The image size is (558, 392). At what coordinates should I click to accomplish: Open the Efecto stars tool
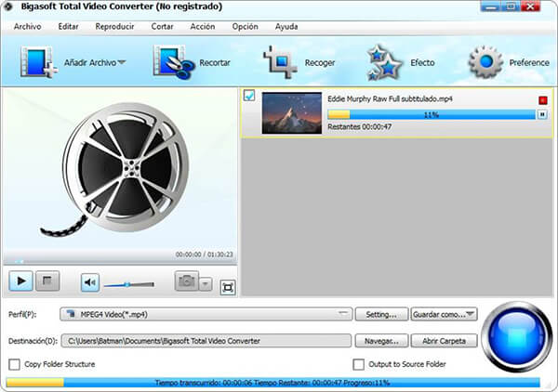point(384,62)
